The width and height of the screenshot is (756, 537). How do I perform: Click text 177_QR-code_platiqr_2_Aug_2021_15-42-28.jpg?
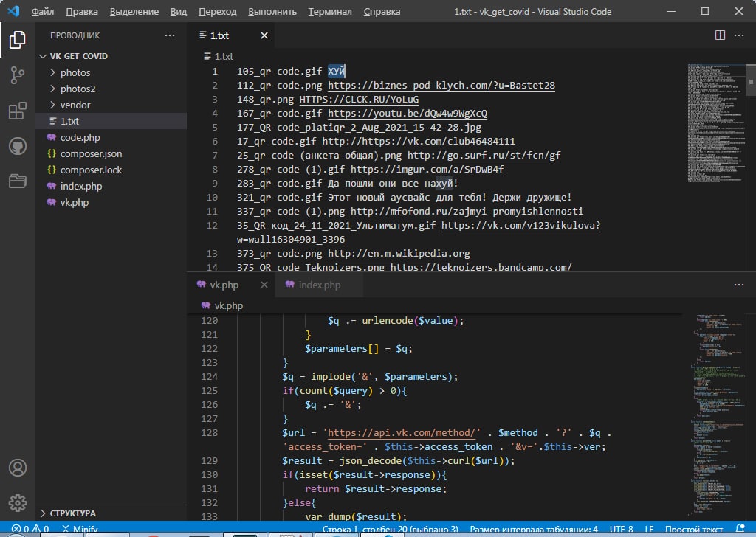pos(359,127)
